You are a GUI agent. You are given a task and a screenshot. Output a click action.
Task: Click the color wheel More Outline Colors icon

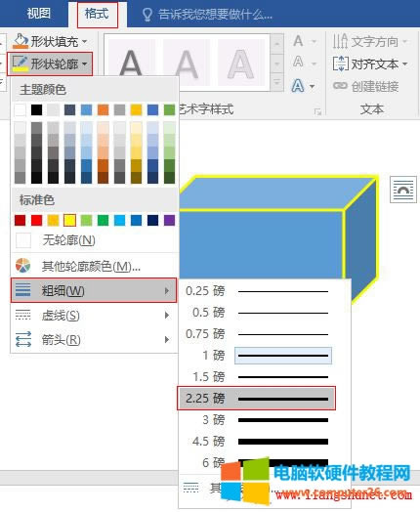22,266
